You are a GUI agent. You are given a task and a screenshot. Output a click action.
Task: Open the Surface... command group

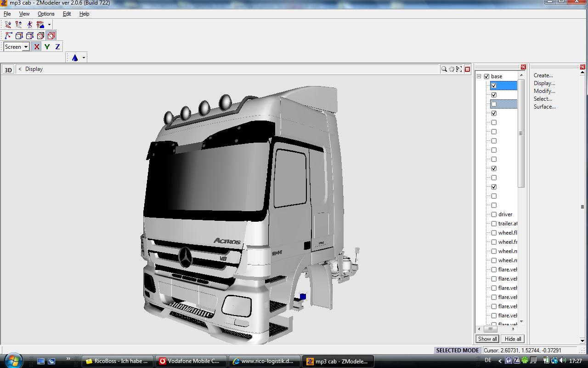545,107
